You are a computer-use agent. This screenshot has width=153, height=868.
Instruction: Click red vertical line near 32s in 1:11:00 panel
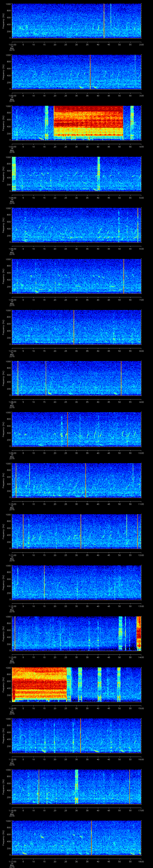click(81, 531)
